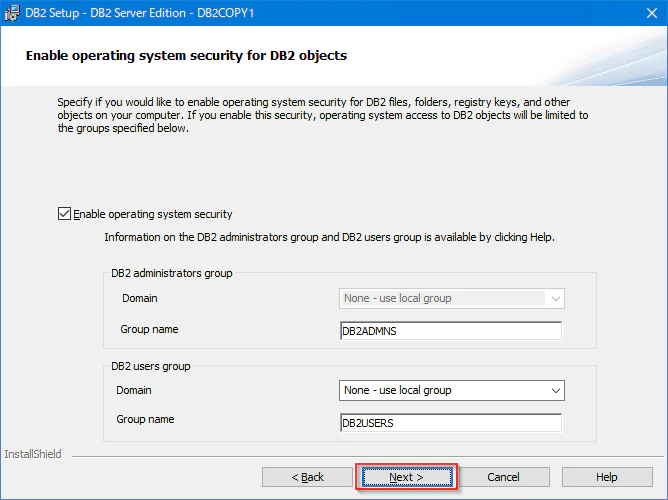The width and height of the screenshot is (668, 500).
Task: Cancel the DB2 setup
Action: pos(504,477)
